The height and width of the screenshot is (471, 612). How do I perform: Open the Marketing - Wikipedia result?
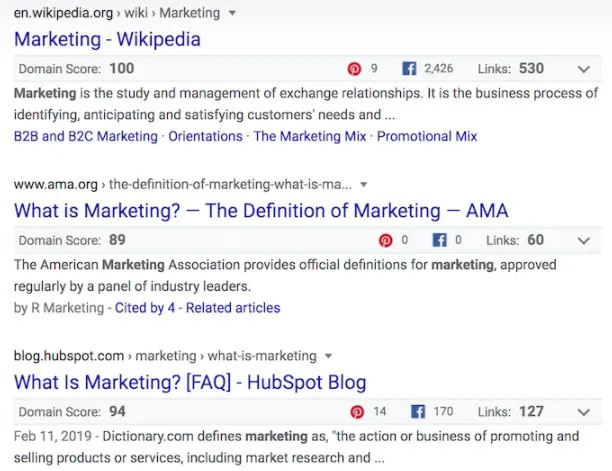[x=107, y=39]
